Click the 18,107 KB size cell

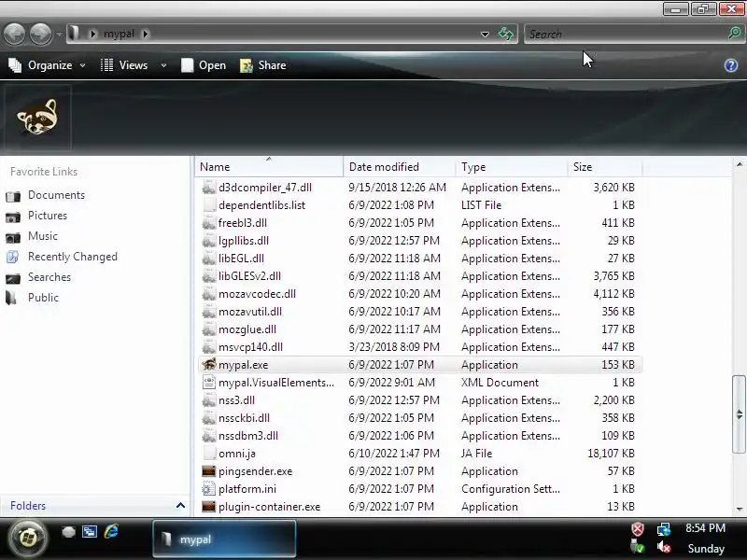(x=611, y=453)
